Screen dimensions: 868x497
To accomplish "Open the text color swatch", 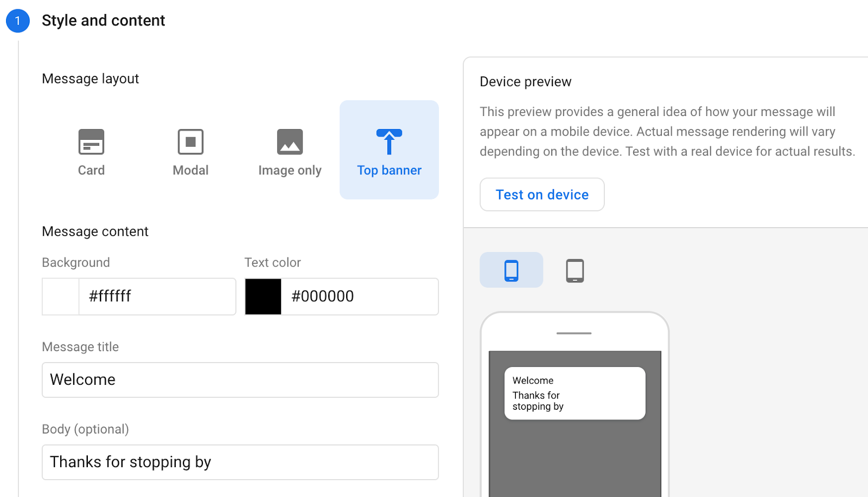I will point(263,296).
